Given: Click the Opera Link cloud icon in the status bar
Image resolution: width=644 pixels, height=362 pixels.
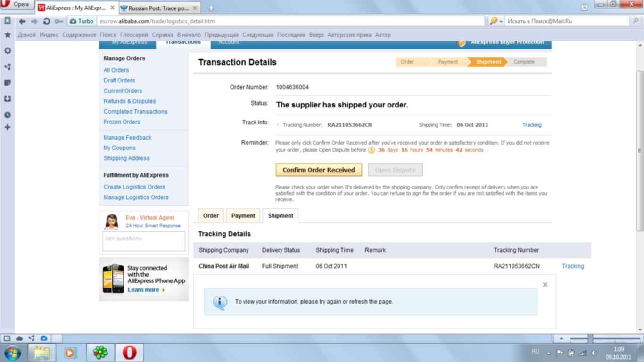Looking at the screenshot, I should pyautogui.click(x=19, y=338).
